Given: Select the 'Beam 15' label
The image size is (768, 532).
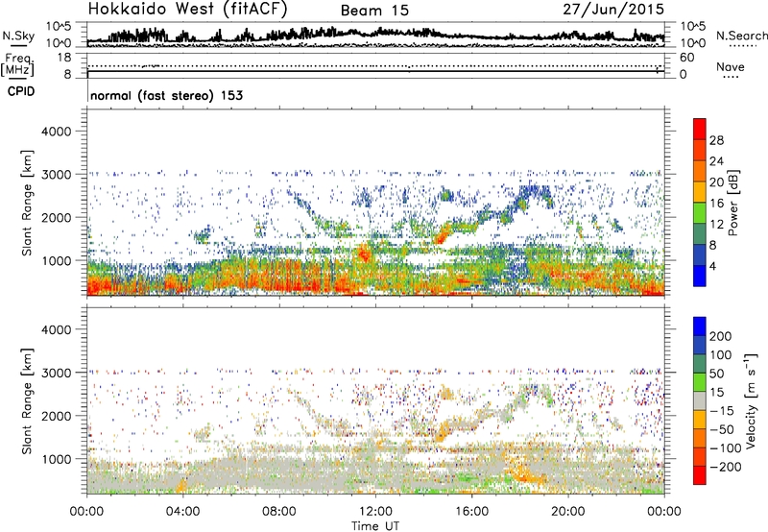Looking at the screenshot, I should 374,11.
